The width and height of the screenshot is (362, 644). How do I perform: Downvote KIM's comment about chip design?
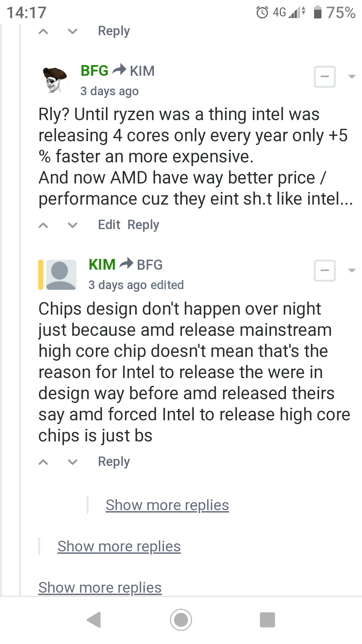coord(72,462)
